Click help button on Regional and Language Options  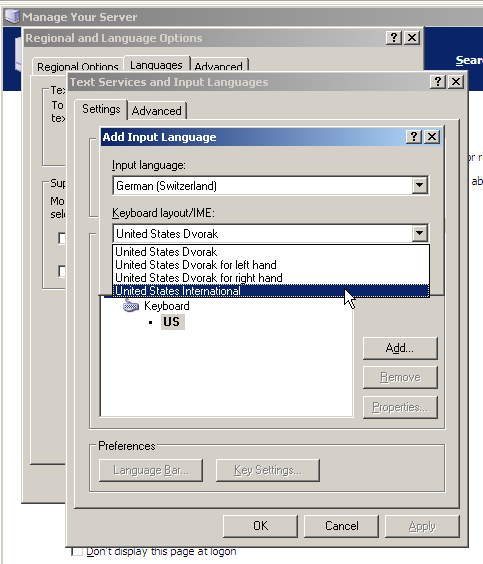(x=394, y=37)
